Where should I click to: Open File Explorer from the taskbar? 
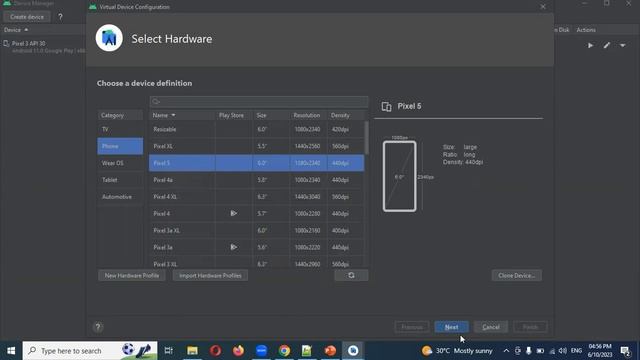click(192, 351)
